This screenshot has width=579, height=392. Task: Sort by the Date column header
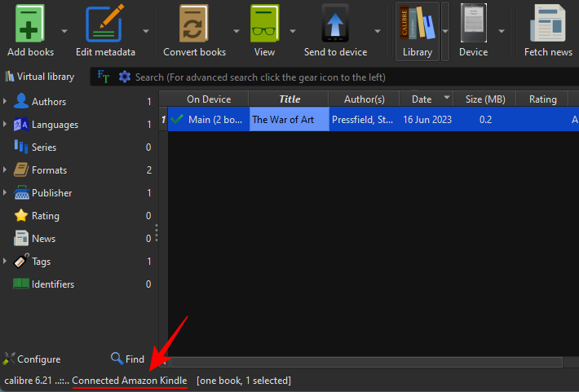click(x=422, y=99)
